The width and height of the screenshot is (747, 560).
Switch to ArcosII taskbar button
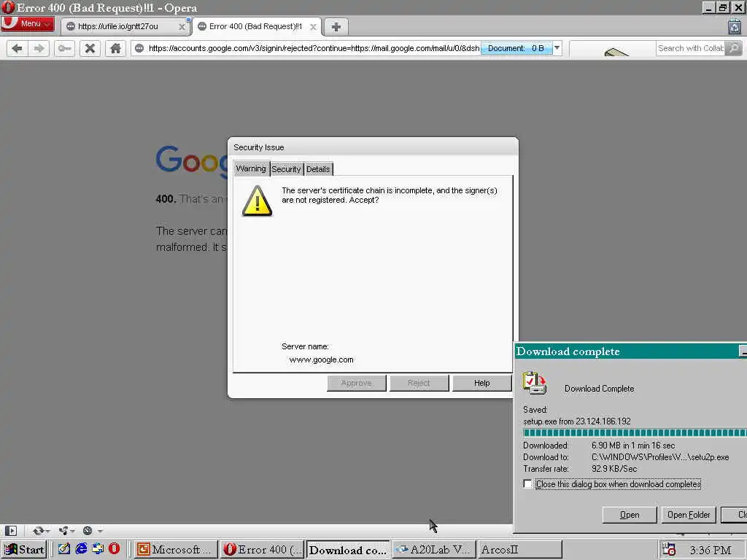(520, 550)
